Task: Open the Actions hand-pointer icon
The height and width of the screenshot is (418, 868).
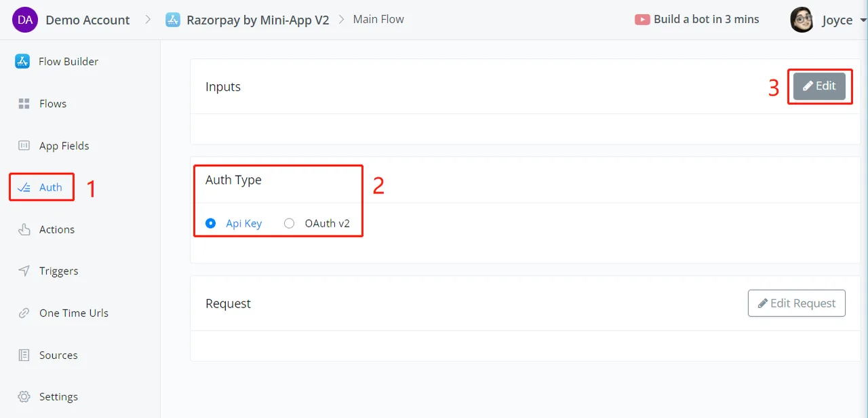Action: 24,229
